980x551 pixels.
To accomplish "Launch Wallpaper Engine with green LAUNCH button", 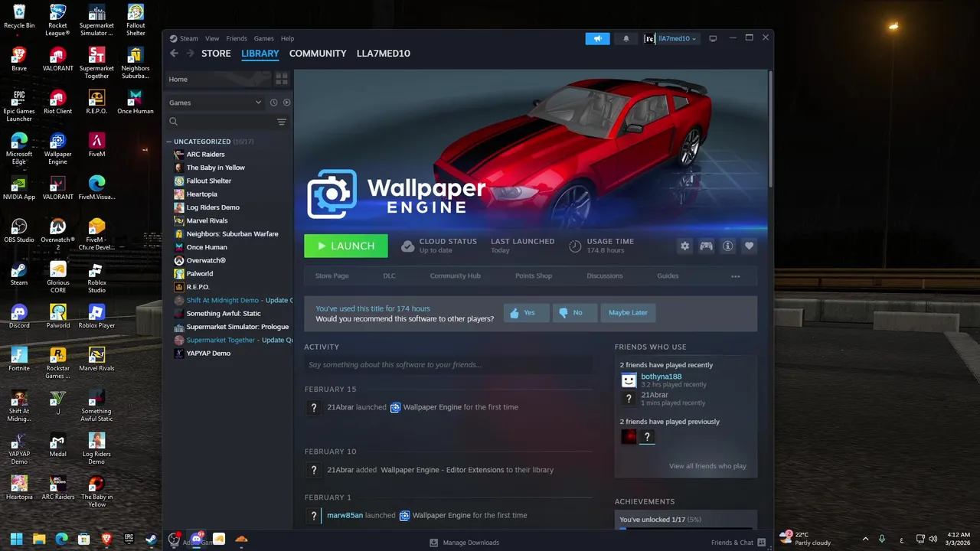I will pyautogui.click(x=346, y=246).
